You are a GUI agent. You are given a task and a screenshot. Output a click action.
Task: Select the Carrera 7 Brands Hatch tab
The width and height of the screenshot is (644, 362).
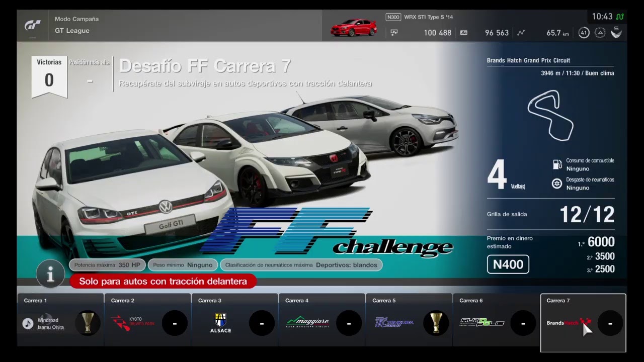(583, 322)
